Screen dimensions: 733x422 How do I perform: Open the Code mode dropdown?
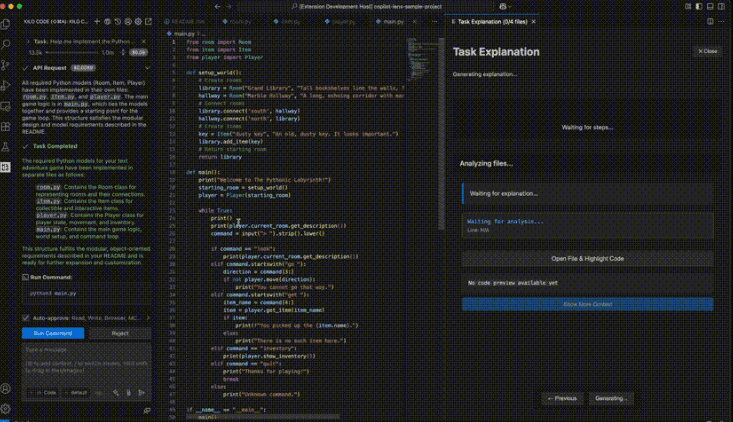[43, 393]
